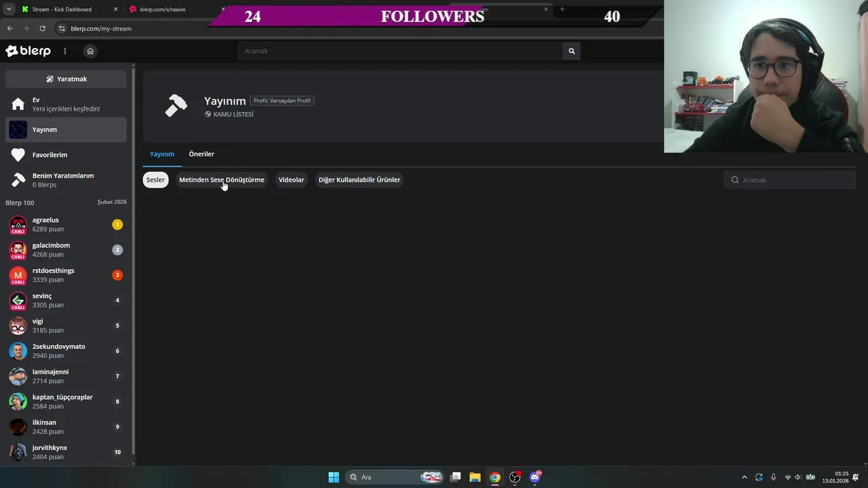This screenshot has height=488, width=868.
Task: Open vigi avatar in leaderboard
Action: pos(18,325)
